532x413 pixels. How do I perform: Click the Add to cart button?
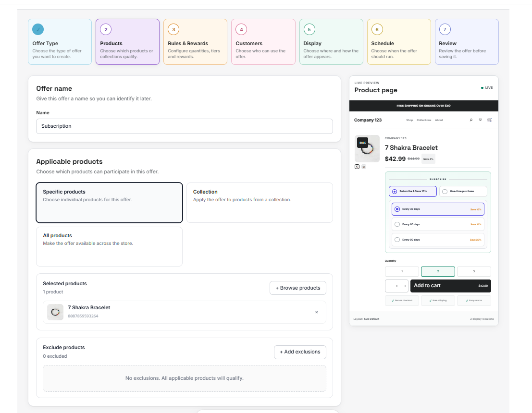click(451, 286)
